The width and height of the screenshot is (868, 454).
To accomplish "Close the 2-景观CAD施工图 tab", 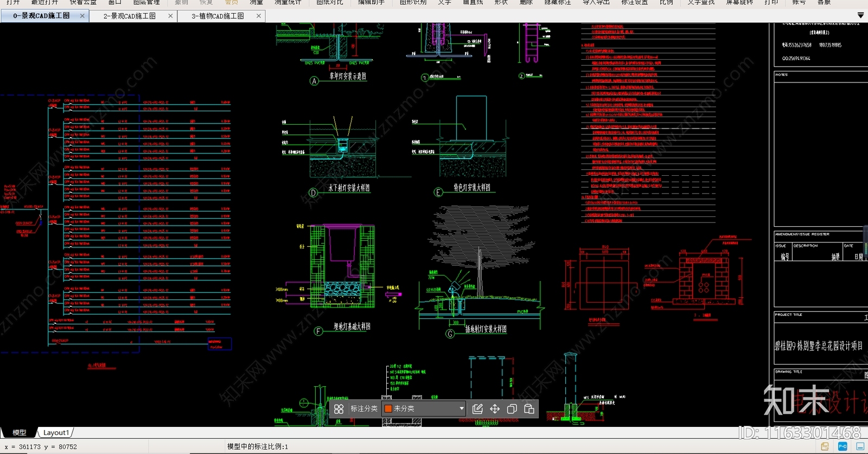I will 170,16.
